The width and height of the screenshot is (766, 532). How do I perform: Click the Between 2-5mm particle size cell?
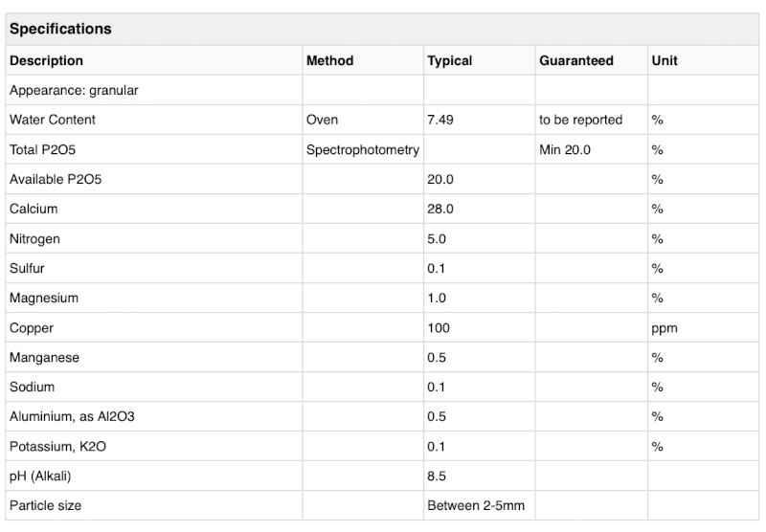(x=476, y=505)
